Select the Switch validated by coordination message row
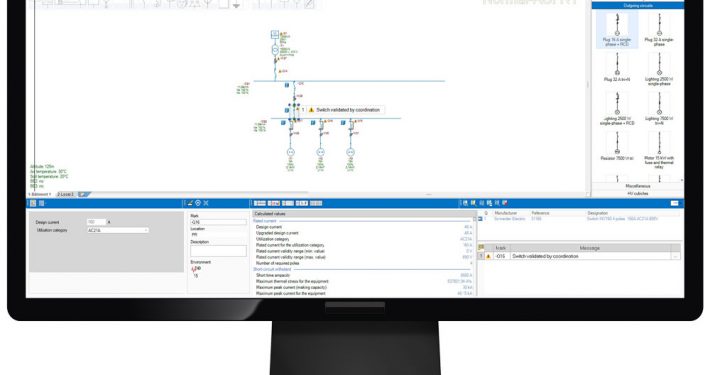 (x=579, y=256)
